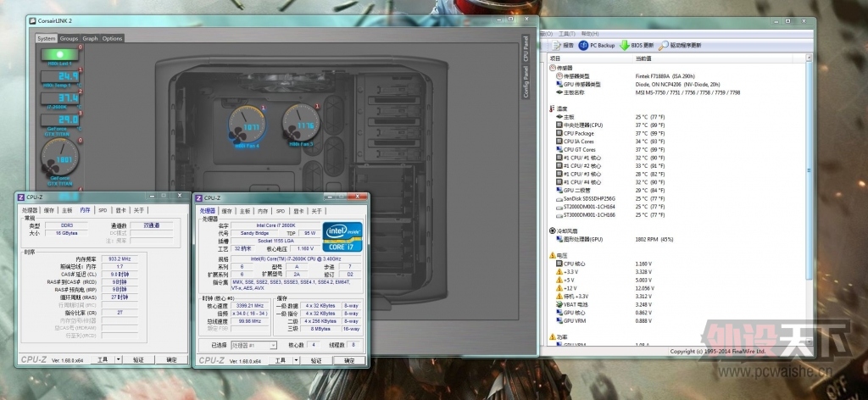Viewport: 868px width, 400px height.
Task: Click 工具 button in left CPU-Z window
Action: [x=103, y=359]
